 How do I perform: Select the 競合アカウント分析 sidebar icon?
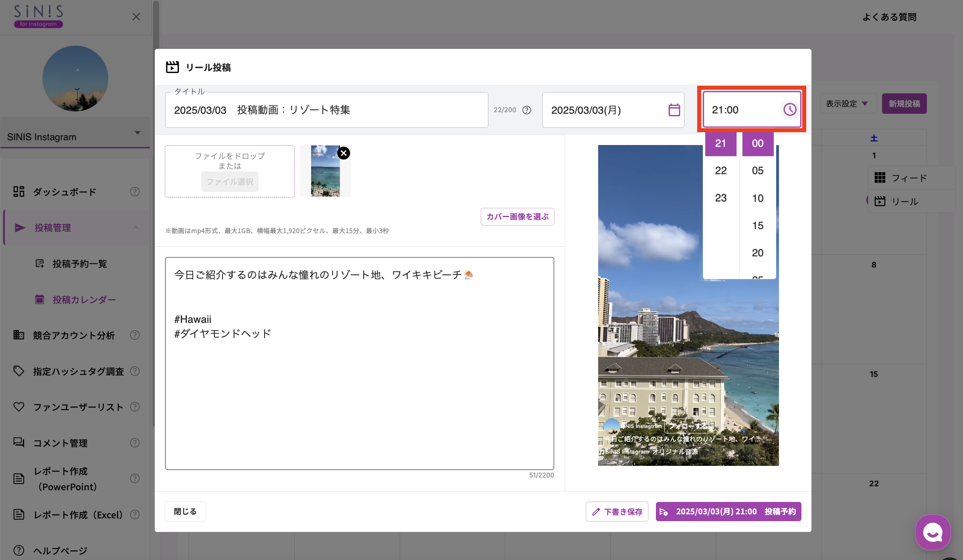(19, 335)
